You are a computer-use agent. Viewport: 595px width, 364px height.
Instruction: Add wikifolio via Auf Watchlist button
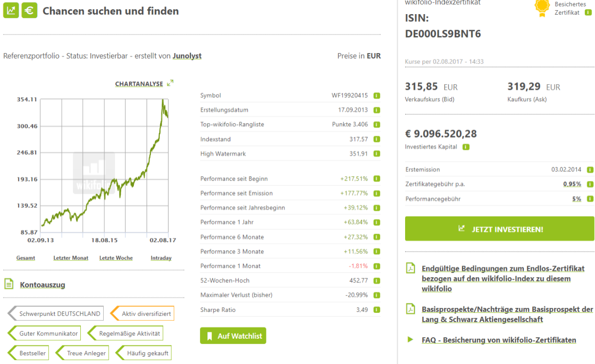[x=233, y=336]
